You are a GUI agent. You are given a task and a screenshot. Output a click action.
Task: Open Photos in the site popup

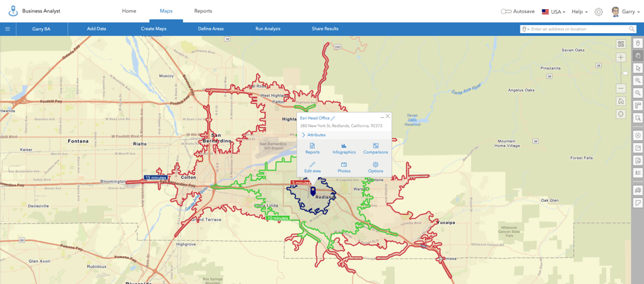344,167
